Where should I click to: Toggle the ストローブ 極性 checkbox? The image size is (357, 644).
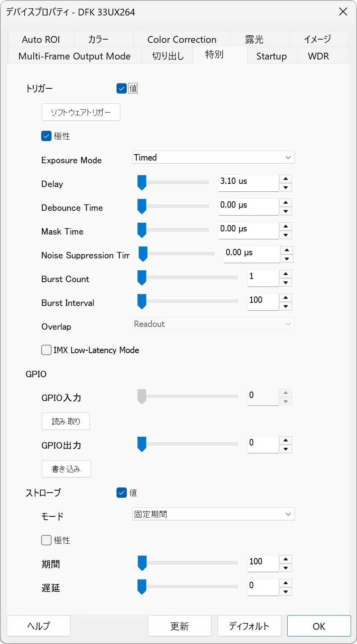pos(46,540)
